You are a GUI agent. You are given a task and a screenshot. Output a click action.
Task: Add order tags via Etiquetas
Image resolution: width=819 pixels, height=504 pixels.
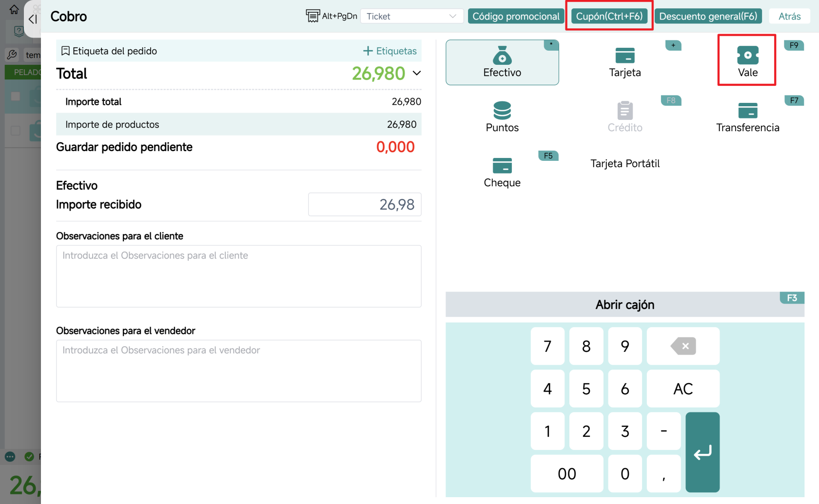(390, 51)
